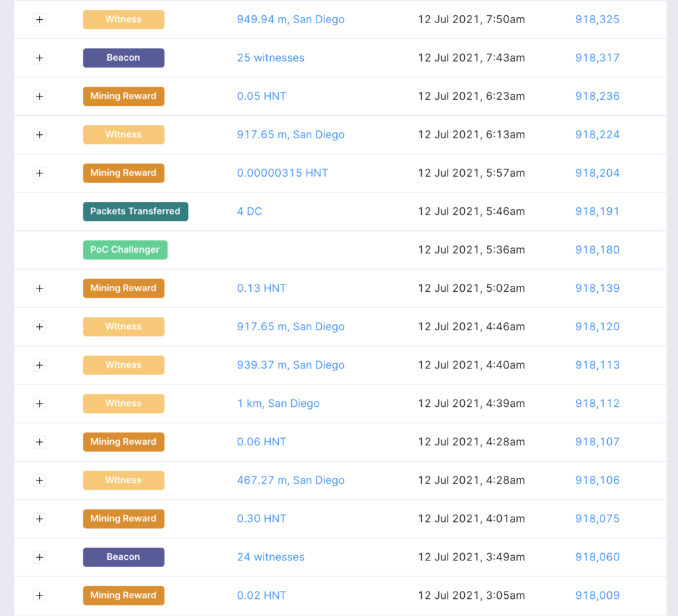Open block 918,180 link
The width and height of the screenshot is (678, 616).
coord(597,250)
